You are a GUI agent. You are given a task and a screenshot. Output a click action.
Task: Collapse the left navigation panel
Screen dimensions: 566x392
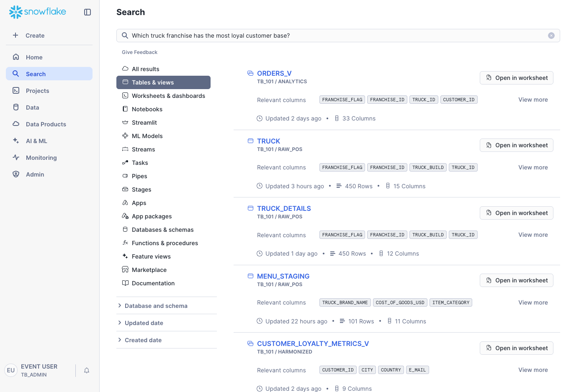[87, 12]
